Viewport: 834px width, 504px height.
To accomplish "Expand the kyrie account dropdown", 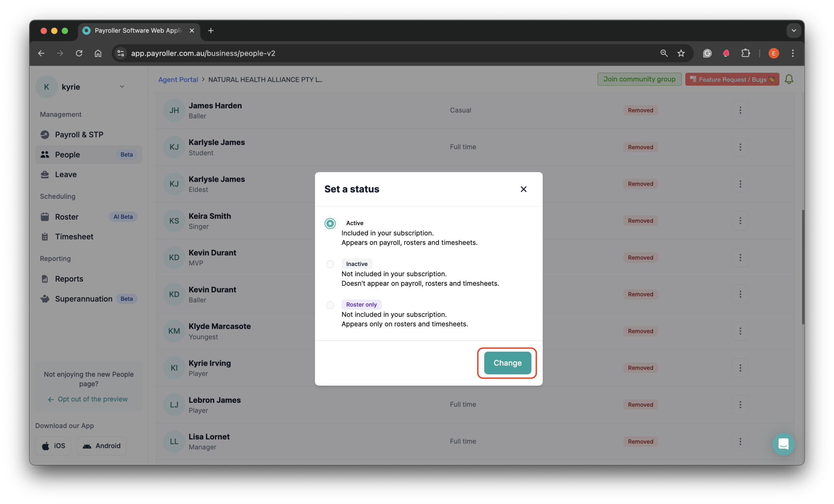I will point(122,87).
